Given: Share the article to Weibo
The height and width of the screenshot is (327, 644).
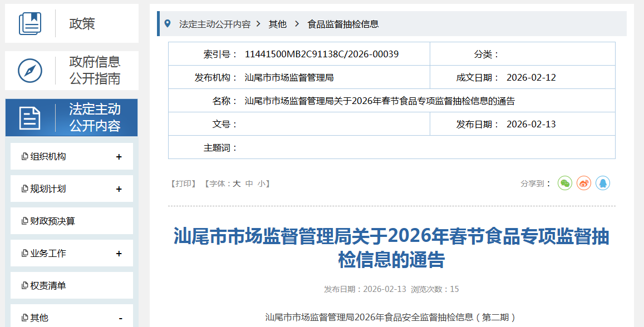Looking at the screenshot, I should (x=584, y=183).
